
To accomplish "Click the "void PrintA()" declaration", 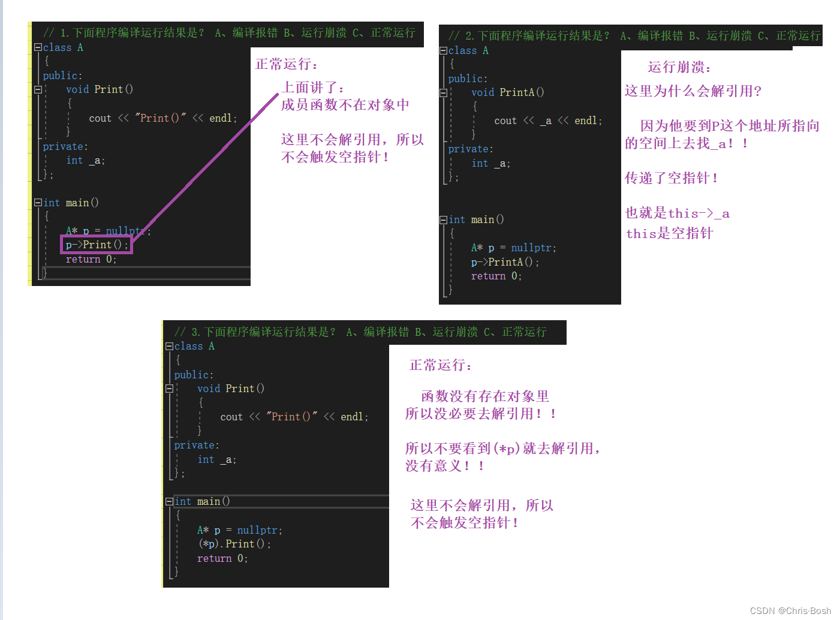I will [x=508, y=92].
